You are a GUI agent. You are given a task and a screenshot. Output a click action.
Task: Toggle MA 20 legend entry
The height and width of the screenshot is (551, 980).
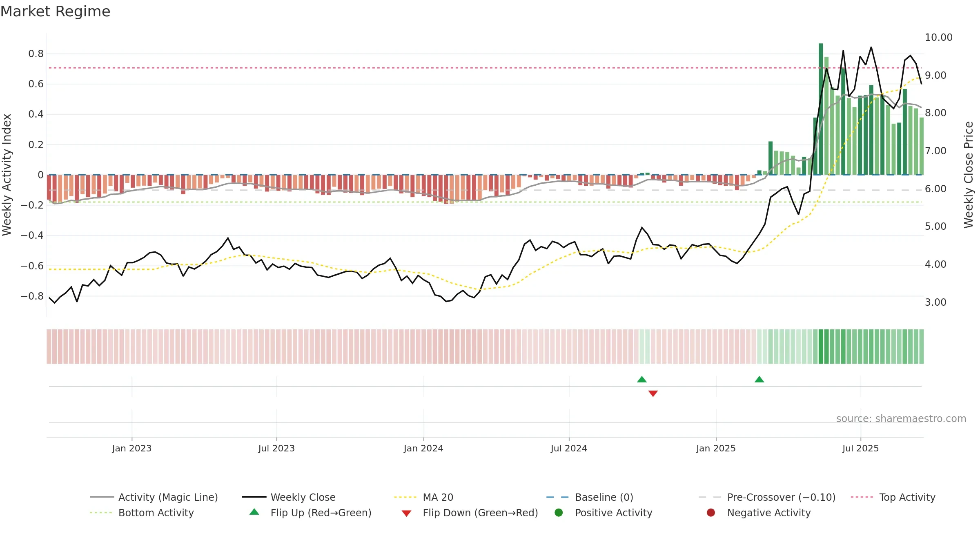pyautogui.click(x=423, y=497)
